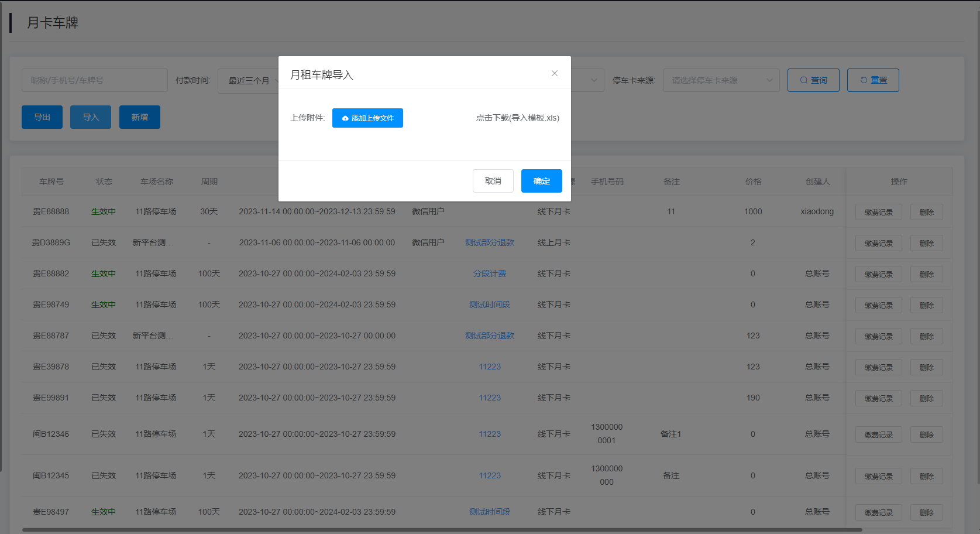Click the 导入 import button

point(91,117)
